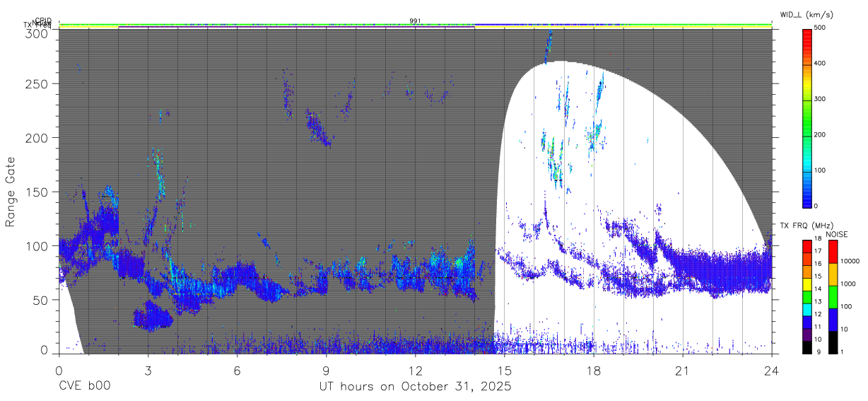
Task: Click the blue 11–12 MHz TX FRQ swatch
Action: 806,321
